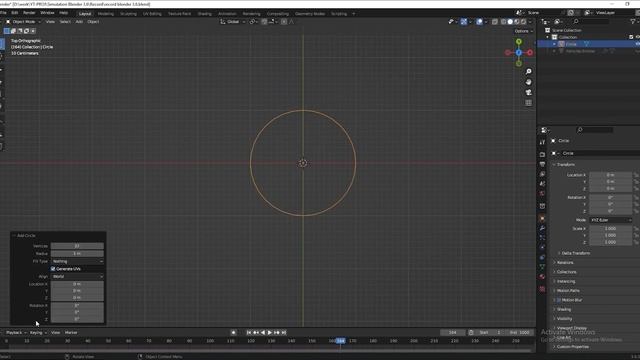Image resolution: width=640 pixels, height=360 pixels.
Task: Open the Object Mode dropdown
Action: click(23, 22)
